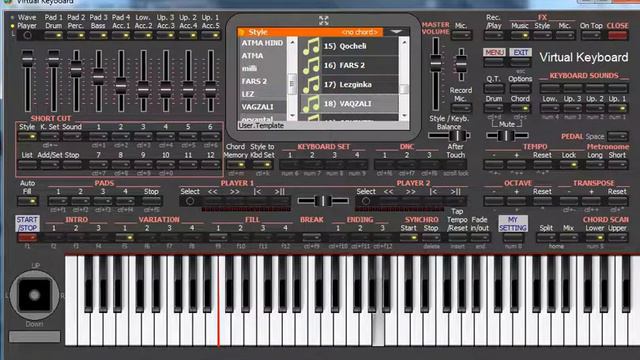This screenshot has width=640, height=360.
Task: Select Ending 1 button
Action: point(338,238)
